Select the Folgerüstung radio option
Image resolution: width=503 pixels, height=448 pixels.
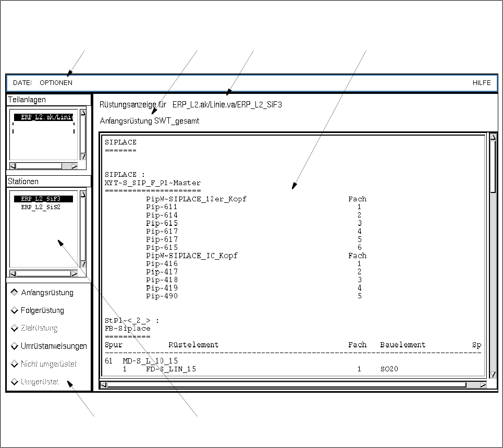[x=38, y=310]
